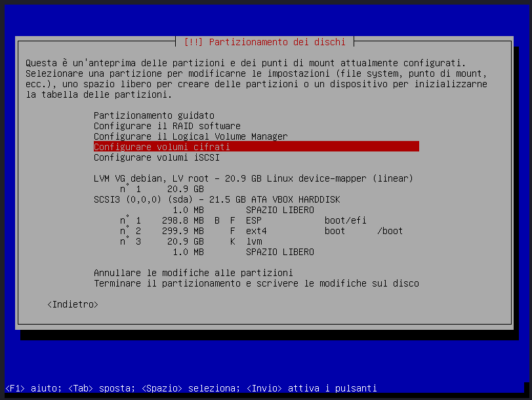Click the F1 aiuto hint
The height and width of the screenshot is (400, 532).
(33, 388)
